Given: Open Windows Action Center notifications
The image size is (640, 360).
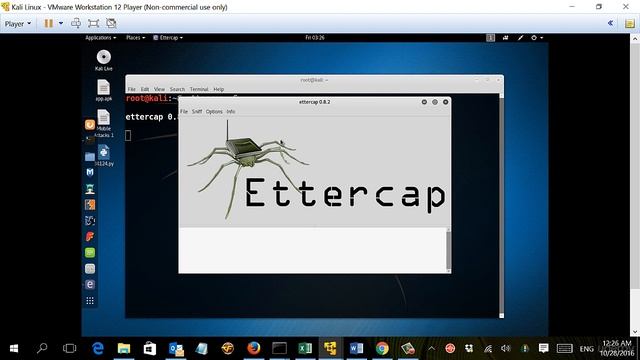Looking at the screenshot, I should 543,348.
